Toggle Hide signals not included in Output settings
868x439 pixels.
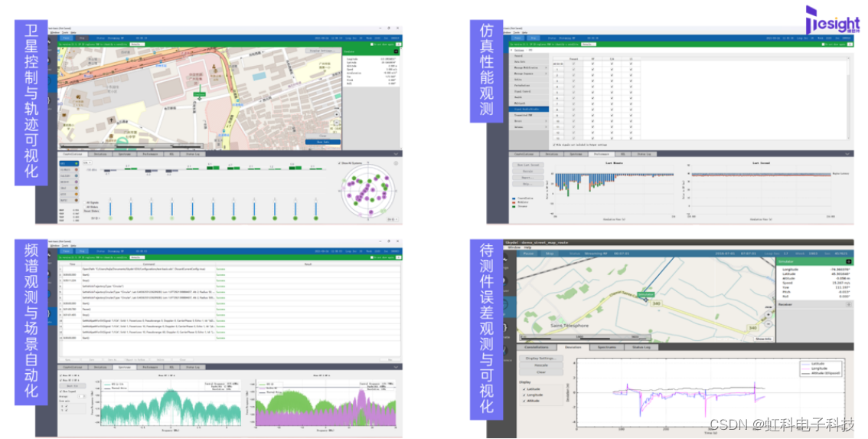click(553, 144)
